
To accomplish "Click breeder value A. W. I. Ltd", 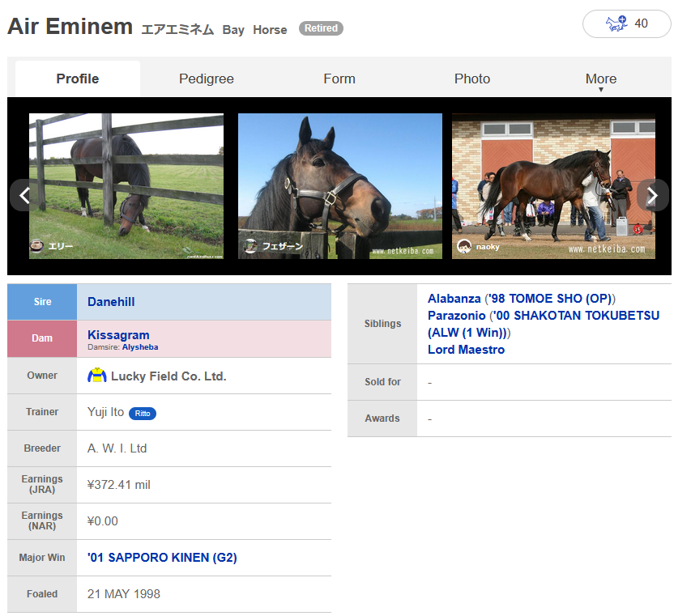I will point(117,448).
